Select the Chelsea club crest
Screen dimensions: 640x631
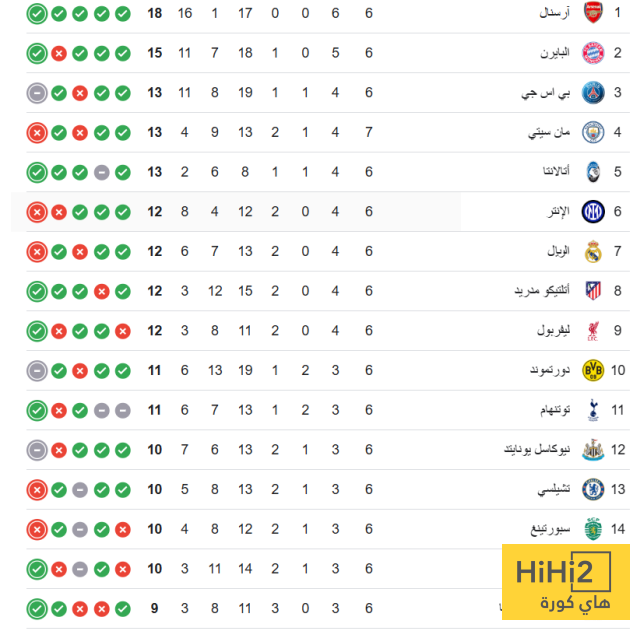(x=593, y=489)
